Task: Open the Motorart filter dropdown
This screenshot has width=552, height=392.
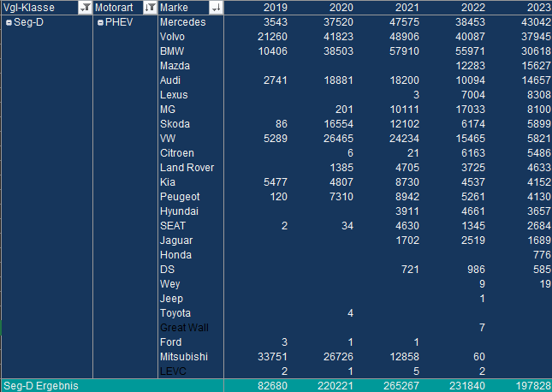Action: click(x=150, y=8)
